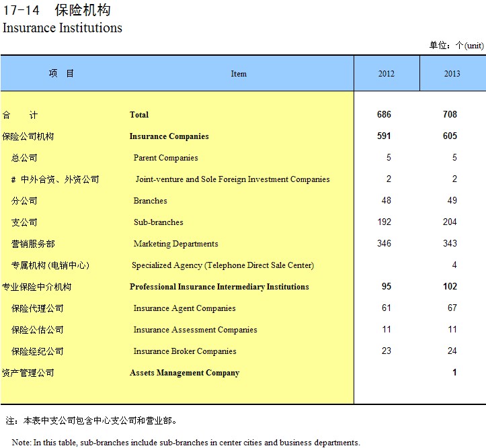Image resolution: width=486 pixels, height=448 pixels.
Task: Click the 项目 column header
Action: click(x=61, y=74)
